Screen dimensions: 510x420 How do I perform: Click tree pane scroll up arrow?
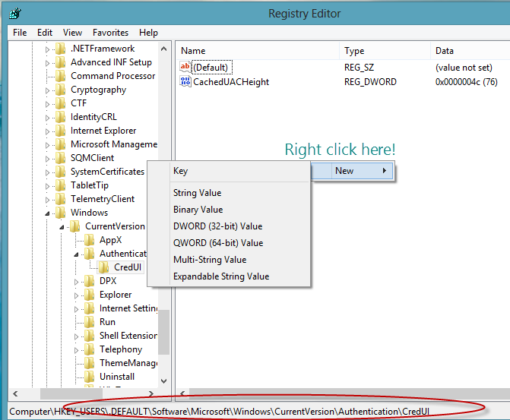coord(163,49)
